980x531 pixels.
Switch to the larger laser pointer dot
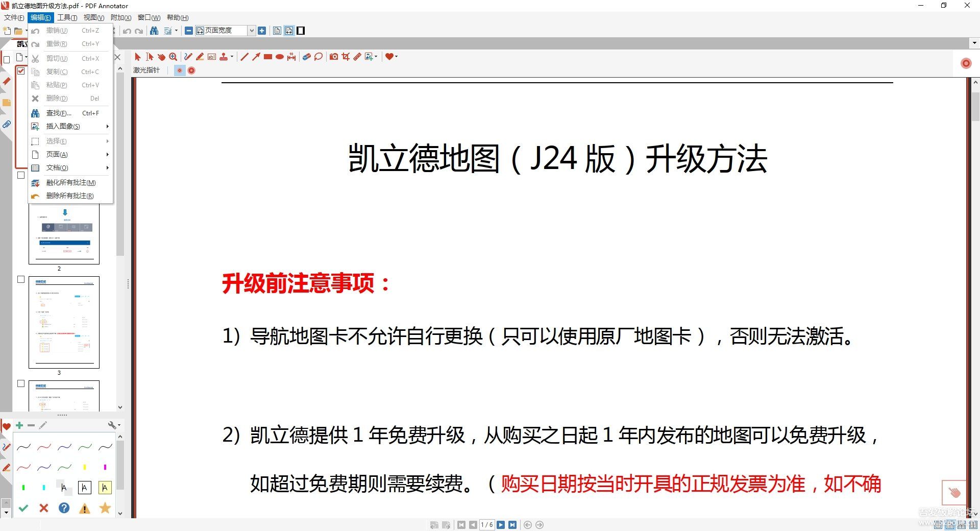tap(191, 70)
